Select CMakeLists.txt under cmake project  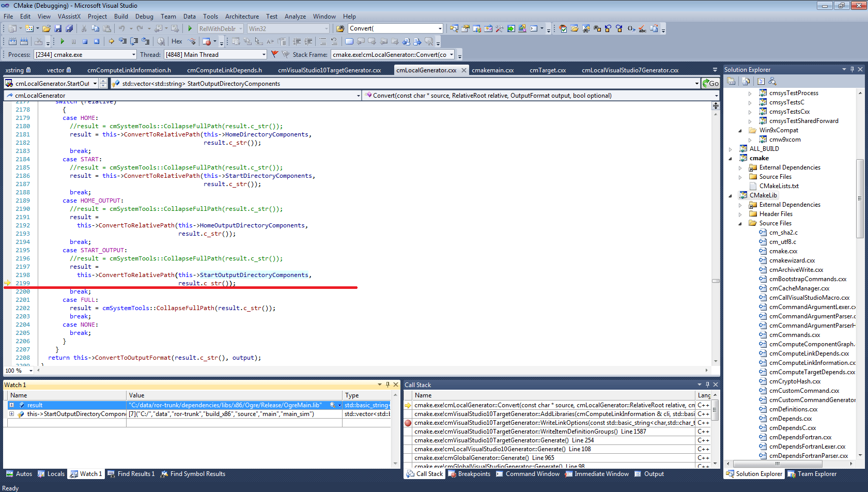tap(779, 186)
